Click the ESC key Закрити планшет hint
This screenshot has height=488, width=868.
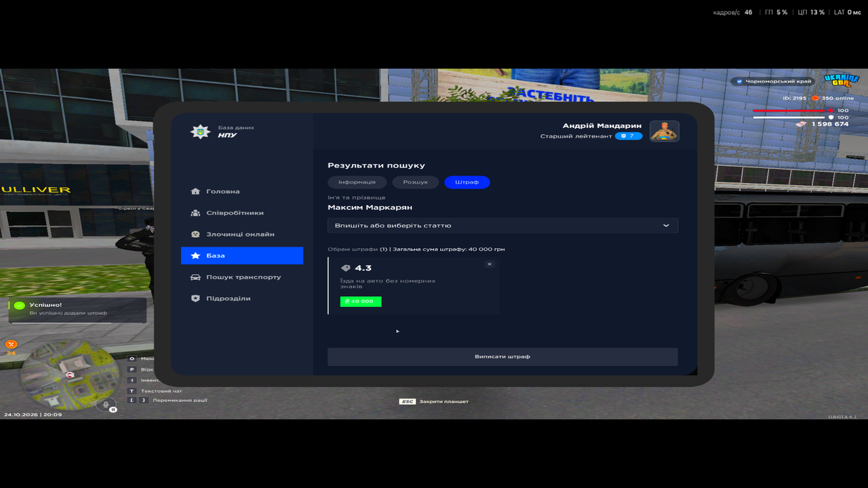pos(434,401)
